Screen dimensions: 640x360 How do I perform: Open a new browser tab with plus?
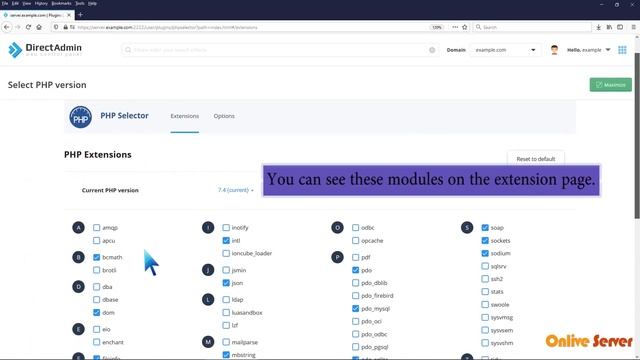[x=80, y=15]
